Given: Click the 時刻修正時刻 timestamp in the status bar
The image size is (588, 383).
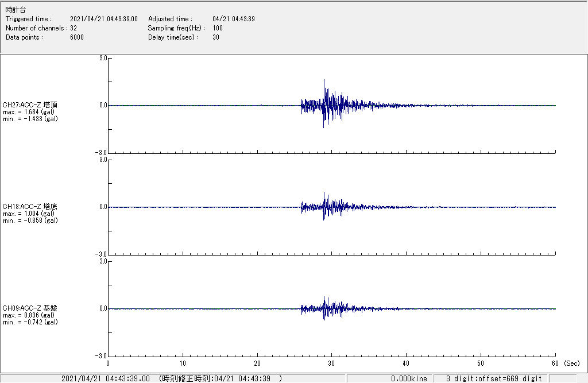Looking at the screenshot, I should pyautogui.click(x=220, y=378).
